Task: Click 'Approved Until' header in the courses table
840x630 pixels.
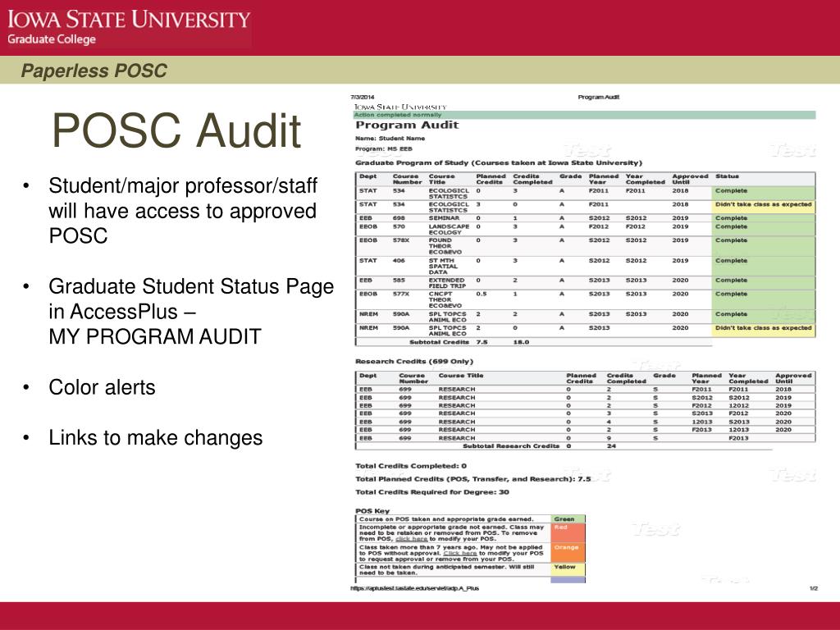Action: click(690, 179)
